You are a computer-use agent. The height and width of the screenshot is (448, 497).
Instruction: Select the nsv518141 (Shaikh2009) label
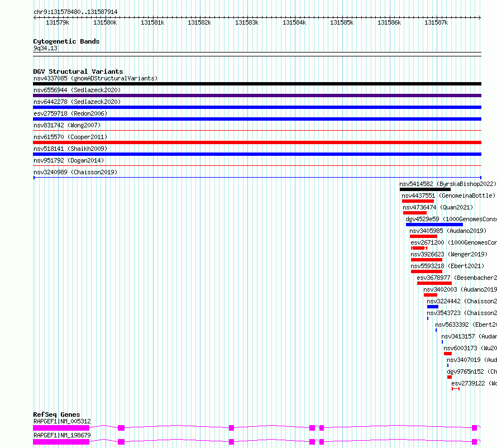(70, 149)
